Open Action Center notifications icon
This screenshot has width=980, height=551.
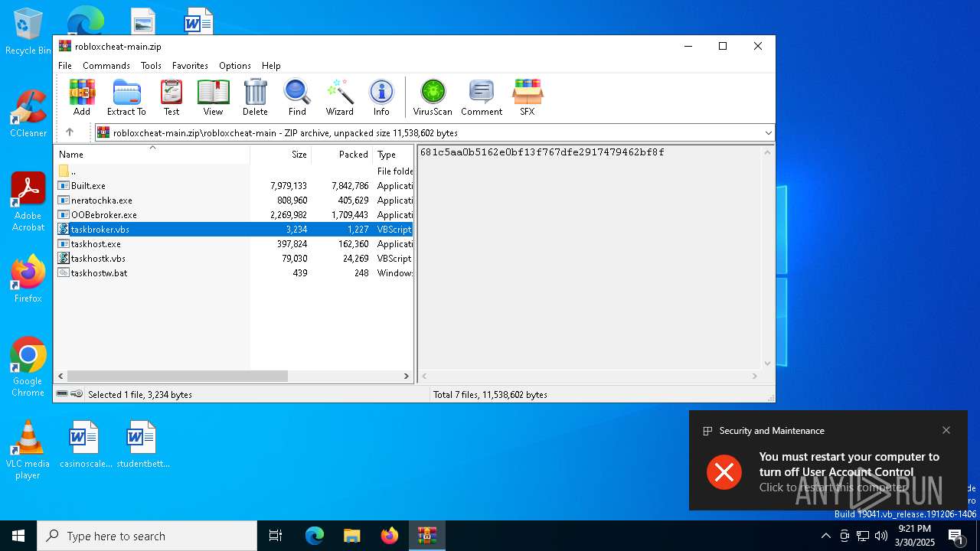coord(957,536)
